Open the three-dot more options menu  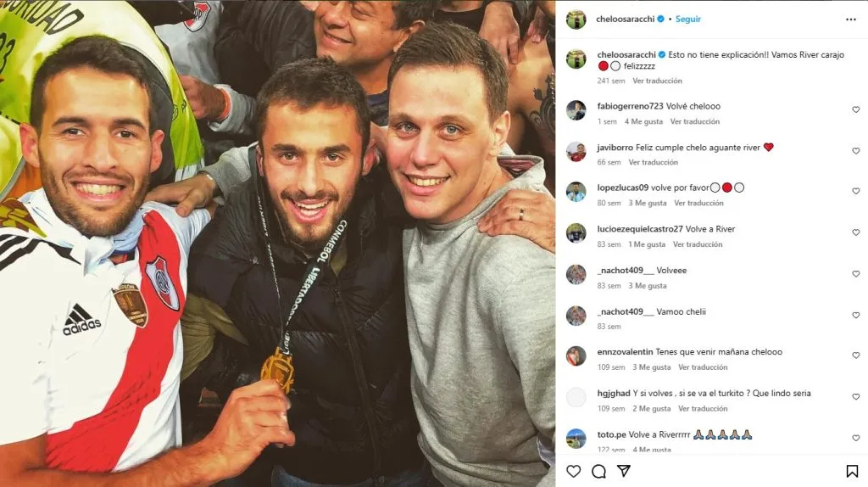tap(851, 20)
